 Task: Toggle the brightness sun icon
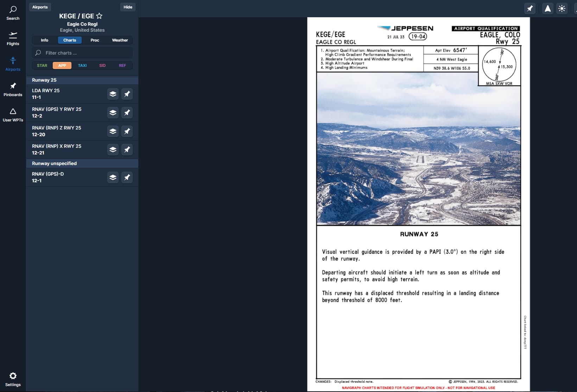pyautogui.click(x=562, y=8)
